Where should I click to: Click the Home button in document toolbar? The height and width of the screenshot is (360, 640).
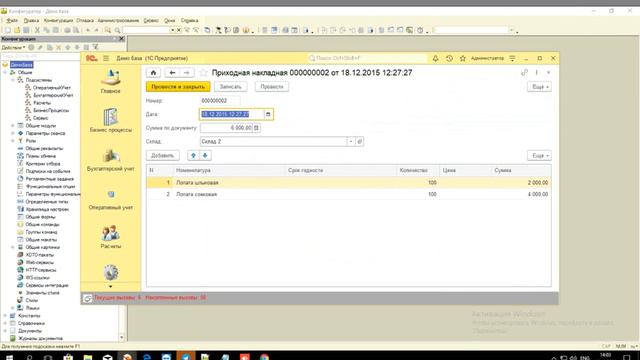153,73
